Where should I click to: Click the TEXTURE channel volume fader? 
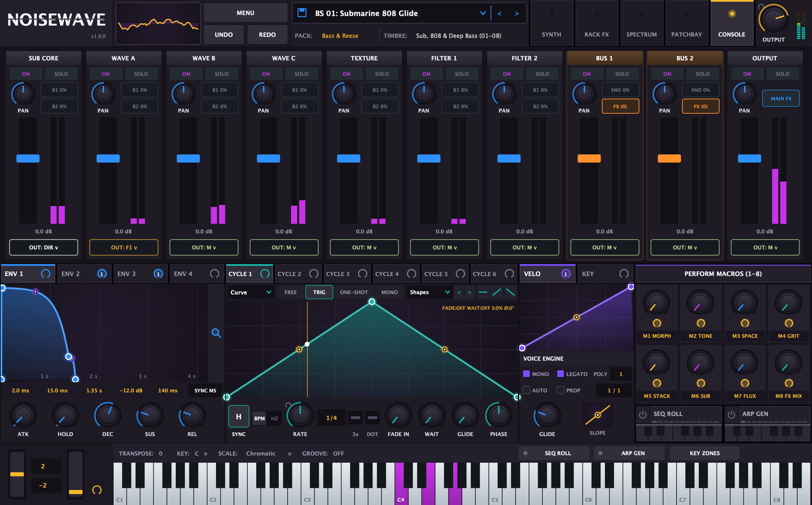349,158
